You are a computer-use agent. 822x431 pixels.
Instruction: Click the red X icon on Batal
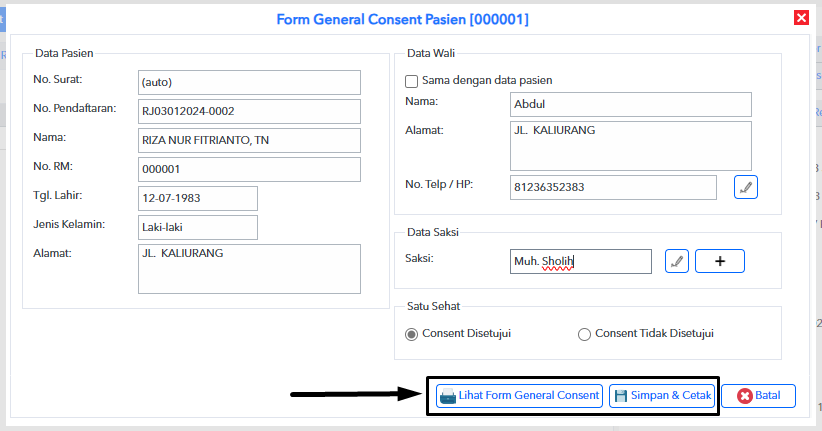pyautogui.click(x=744, y=396)
